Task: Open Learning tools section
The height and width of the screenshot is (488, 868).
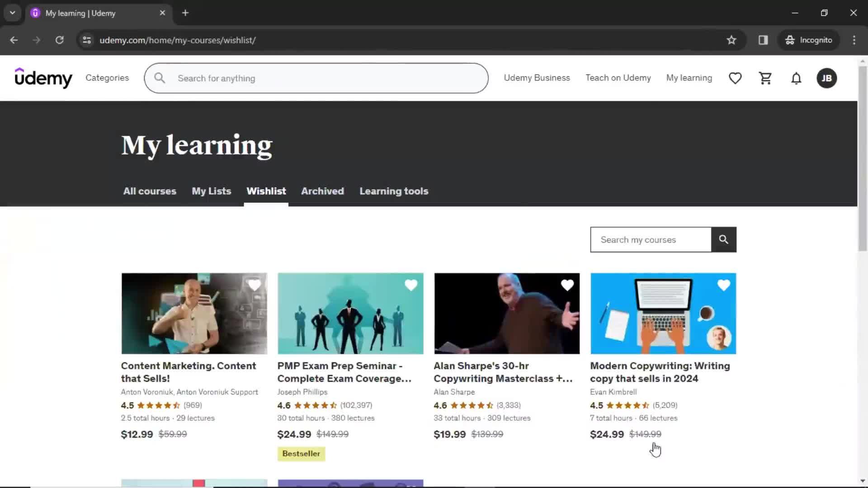Action: (395, 191)
